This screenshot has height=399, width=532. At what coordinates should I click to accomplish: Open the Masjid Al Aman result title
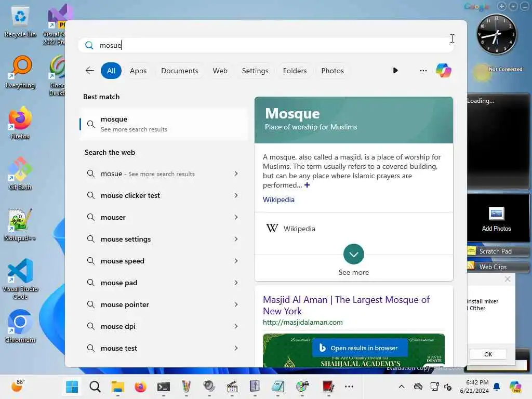[x=346, y=305]
